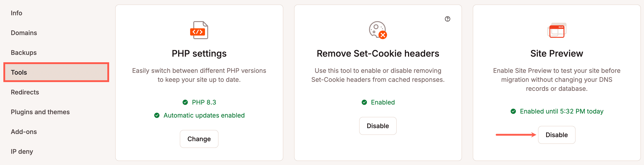Click the Enabled status checkmark icon
644x165 pixels.
[364, 102]
